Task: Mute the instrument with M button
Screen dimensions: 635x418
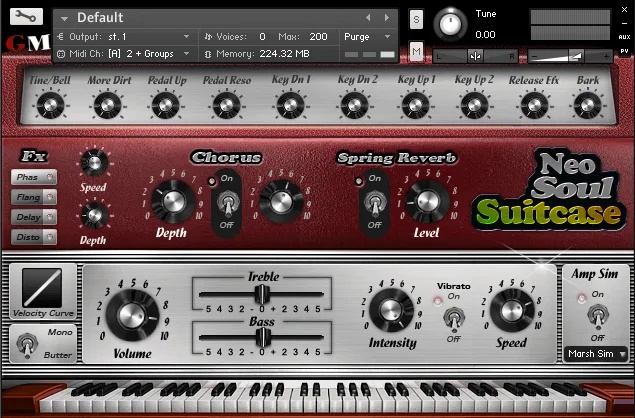Action: pos(416,51)
